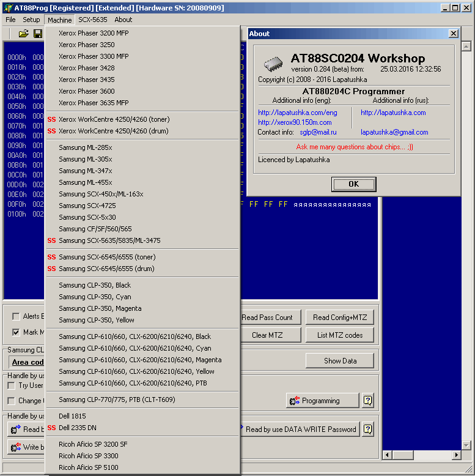
Task: Open the SCX-5635 menu
Action: tap(92, 20)
